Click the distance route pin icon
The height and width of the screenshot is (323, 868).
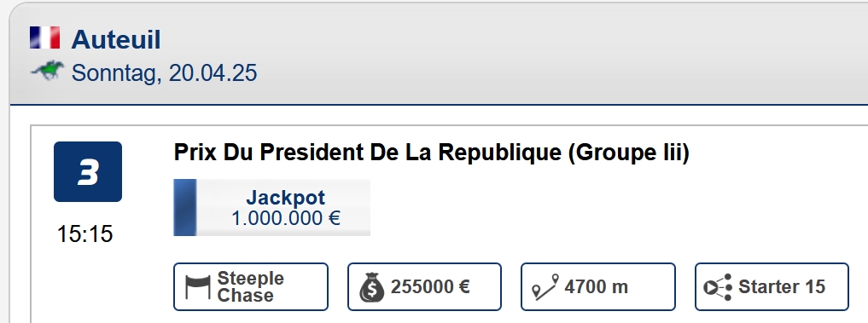click(x=545, y=287)
